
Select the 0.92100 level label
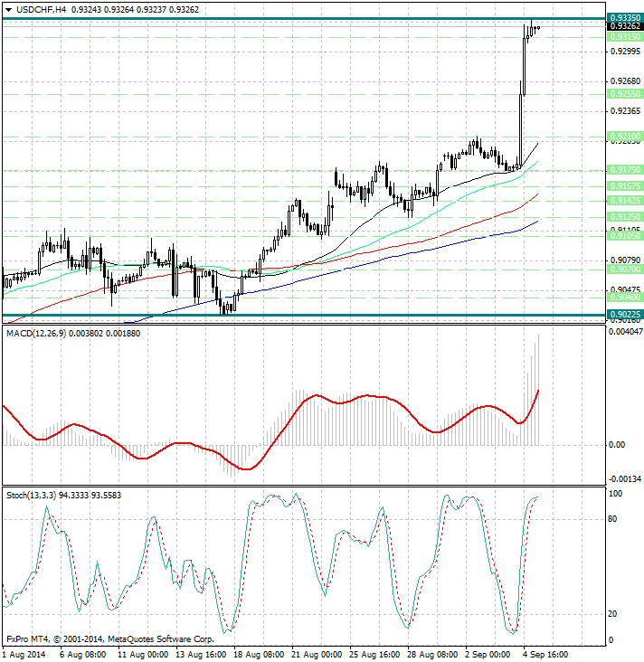[x=625, y=137]
